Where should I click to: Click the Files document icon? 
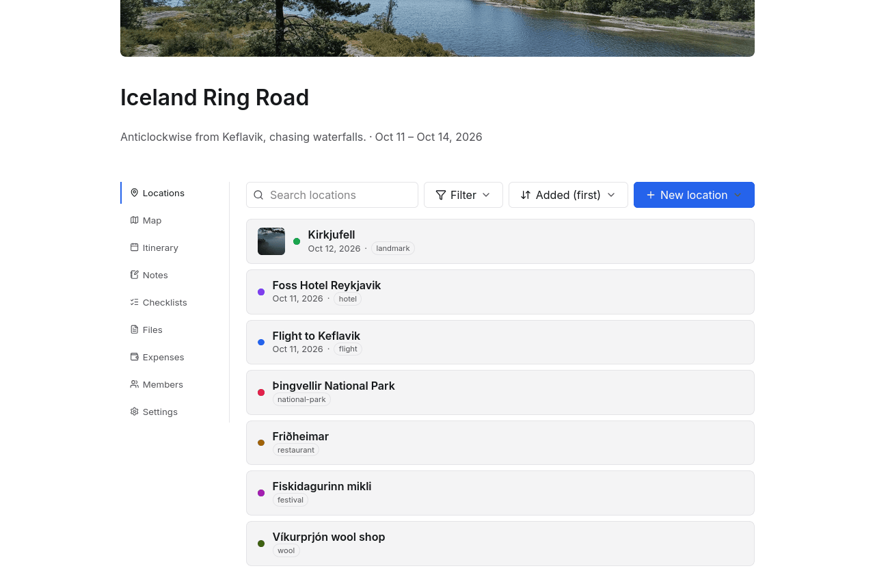(x=135, y=330)
